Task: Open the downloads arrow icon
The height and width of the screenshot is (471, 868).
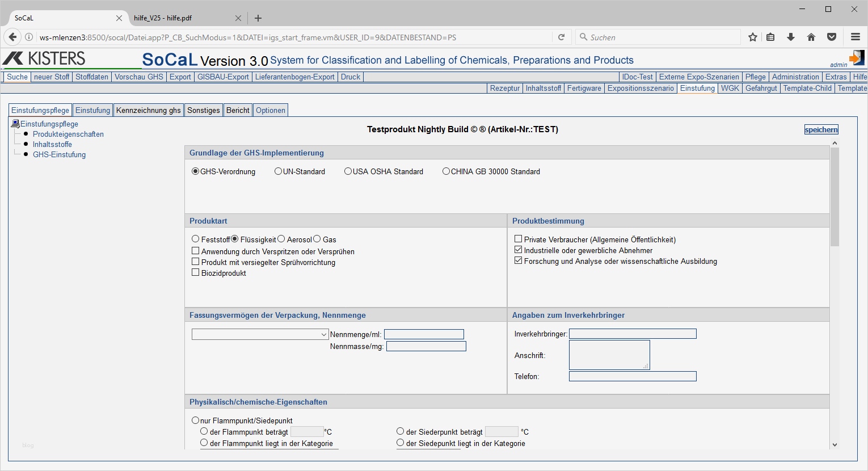Action: pyautogui.click(x=791, y=37)
